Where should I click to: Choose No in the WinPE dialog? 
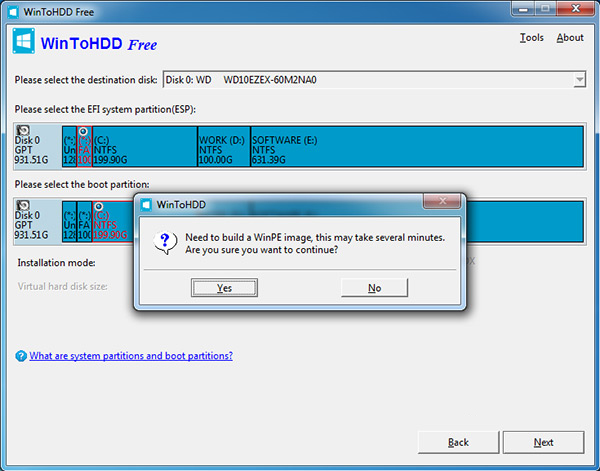coord(374,288)
